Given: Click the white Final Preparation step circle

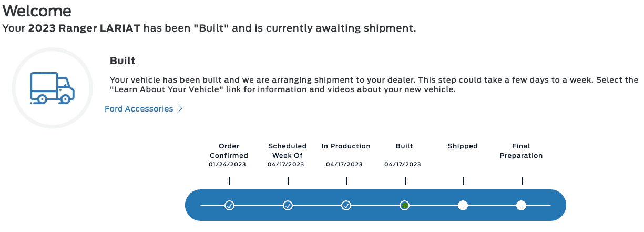Looking at the screenshot, I should click(x=521, y=205).
